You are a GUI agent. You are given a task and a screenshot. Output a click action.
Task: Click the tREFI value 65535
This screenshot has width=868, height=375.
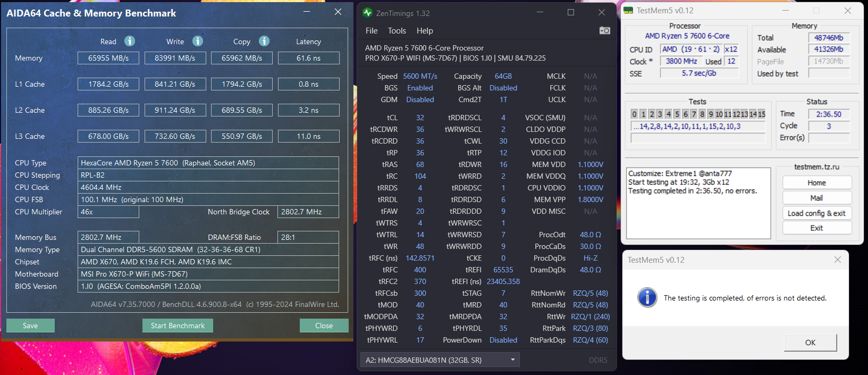click(503, 270)
